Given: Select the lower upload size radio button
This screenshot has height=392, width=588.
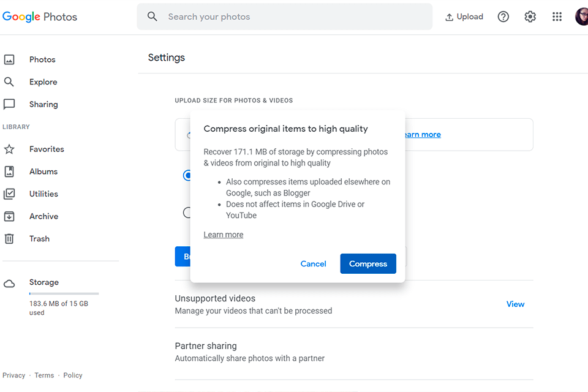Looking at the screenshot, I should pyautogui.click(x=187, y=213).
